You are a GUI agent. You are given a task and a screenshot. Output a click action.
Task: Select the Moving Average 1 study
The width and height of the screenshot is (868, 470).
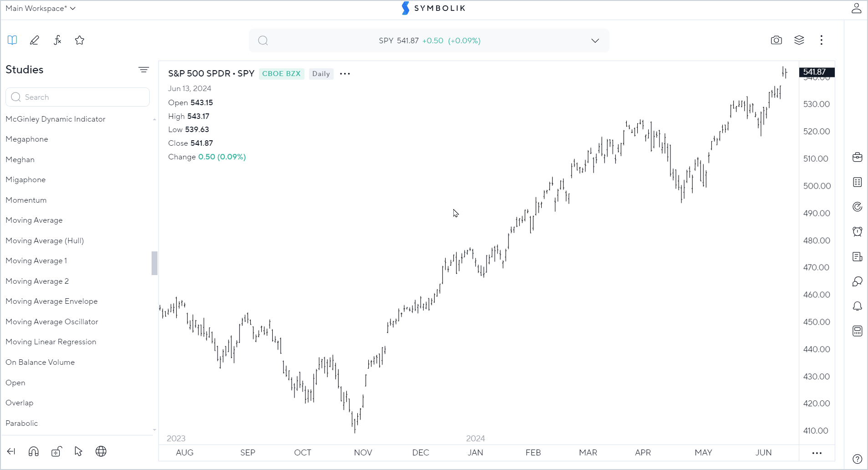click(36, 261)
